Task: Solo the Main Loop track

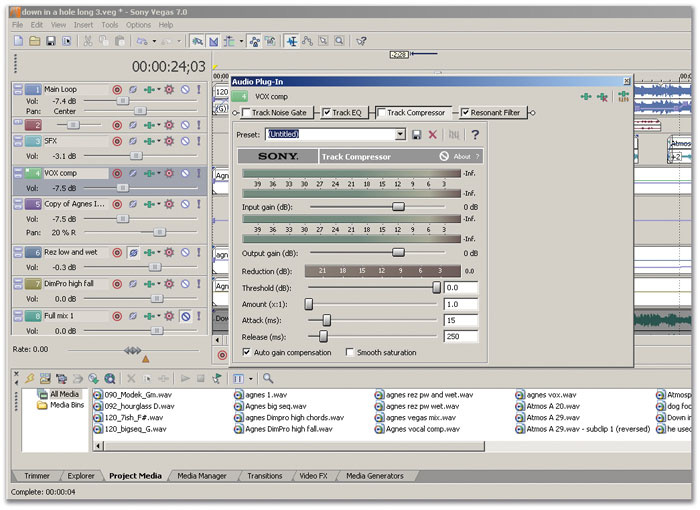Action: pos(199,89)
